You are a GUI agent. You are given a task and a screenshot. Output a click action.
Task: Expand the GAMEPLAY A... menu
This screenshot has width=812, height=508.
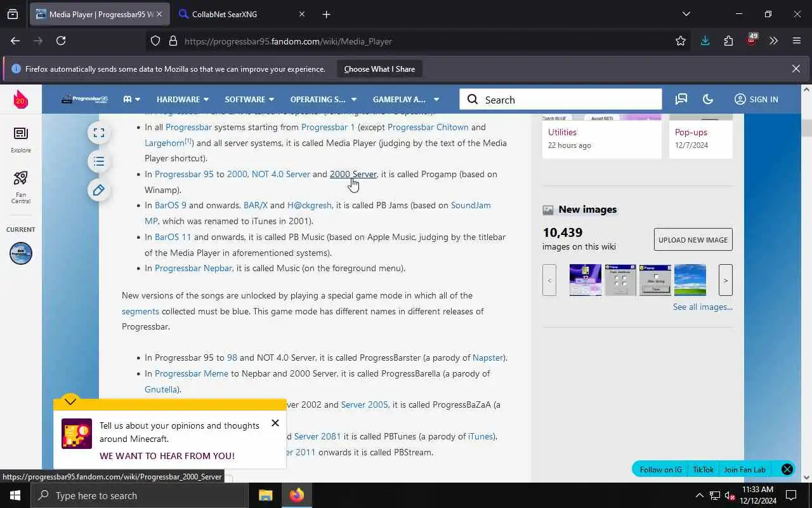(x=405, y=99)
